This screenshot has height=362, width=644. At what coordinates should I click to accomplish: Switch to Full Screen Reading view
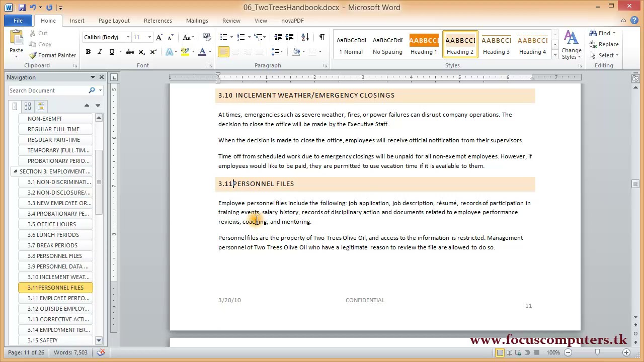point(510,352)
